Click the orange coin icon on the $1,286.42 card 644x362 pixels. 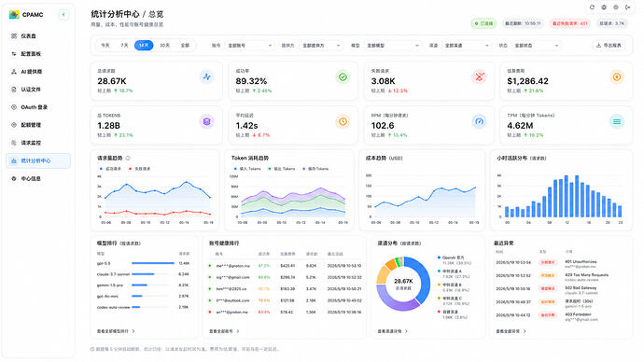click(x=617, y=77)
